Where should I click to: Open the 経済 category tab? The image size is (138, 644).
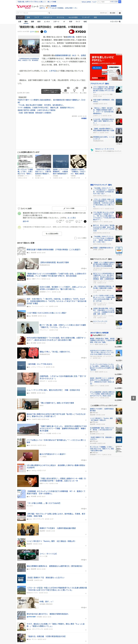click(x=39, y=21)
